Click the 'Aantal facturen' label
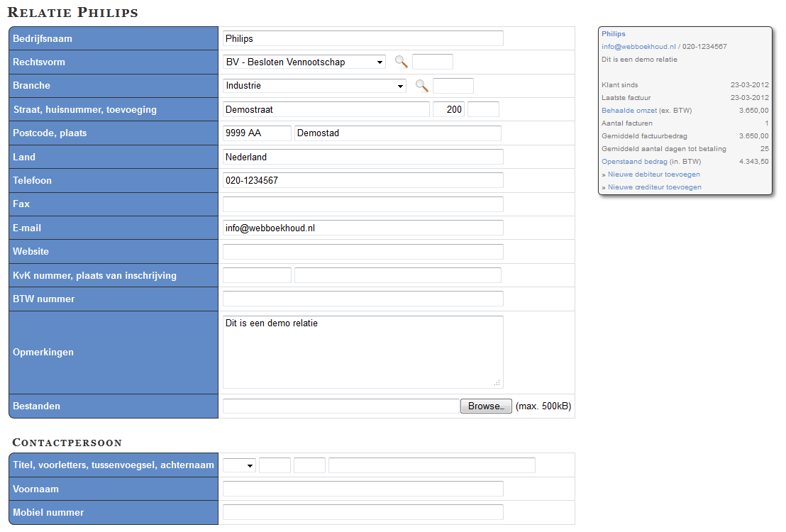This screenshot has height=532, width=786. [x=627, y=123]
